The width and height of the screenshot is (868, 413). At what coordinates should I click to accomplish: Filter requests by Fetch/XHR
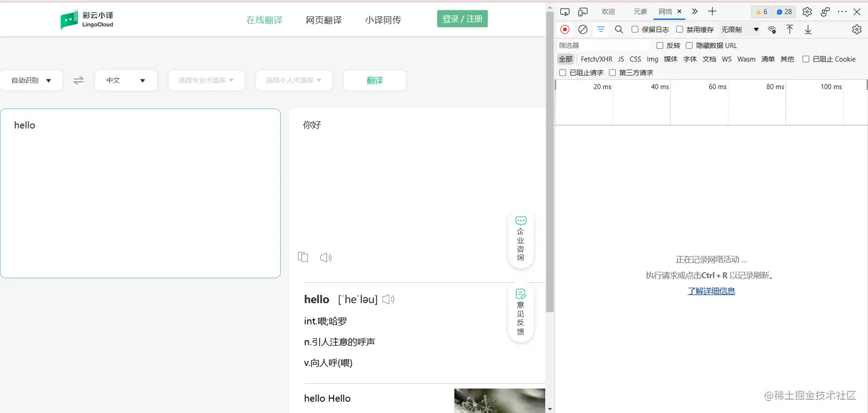click(596, 59)
